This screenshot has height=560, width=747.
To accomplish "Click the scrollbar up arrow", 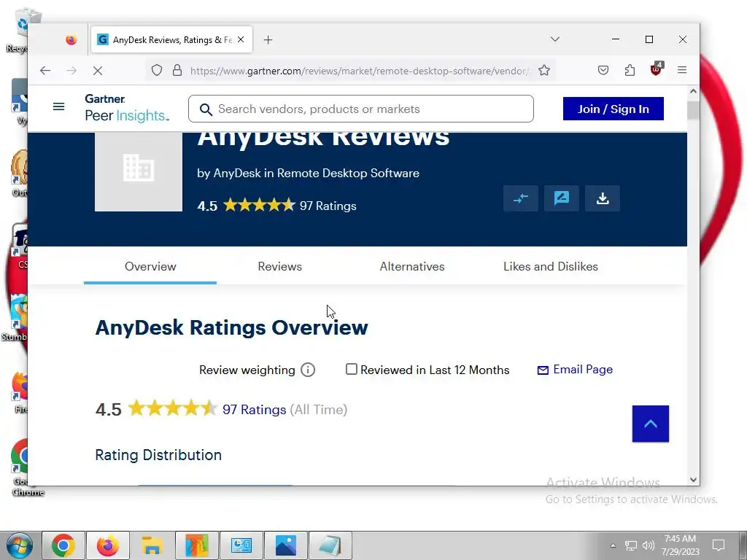I will (693, 91).
